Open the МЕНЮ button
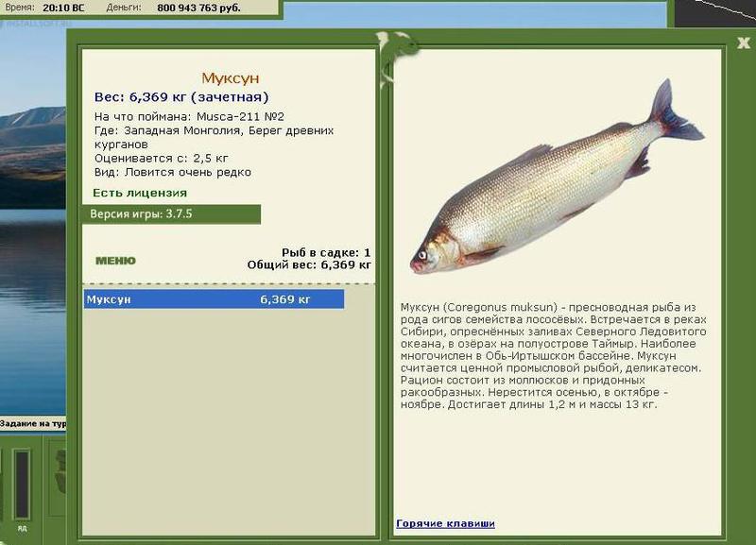 115,261
